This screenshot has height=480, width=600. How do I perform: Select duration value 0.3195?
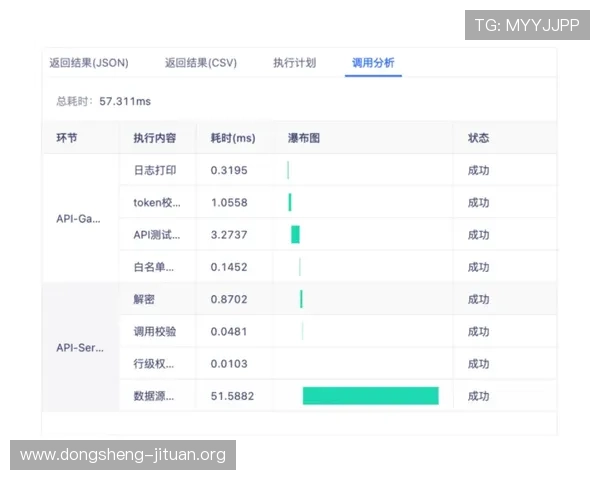pyautogui.click(x=229, y=170)
